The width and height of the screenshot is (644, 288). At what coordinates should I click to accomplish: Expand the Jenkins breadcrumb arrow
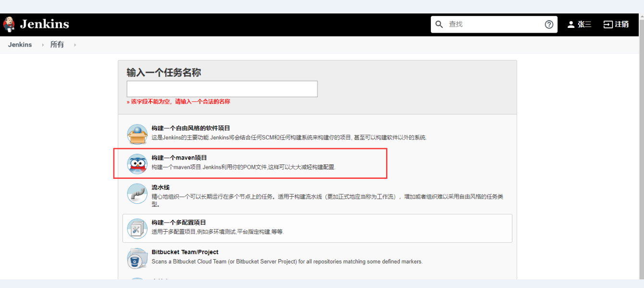tap(43, 45)
